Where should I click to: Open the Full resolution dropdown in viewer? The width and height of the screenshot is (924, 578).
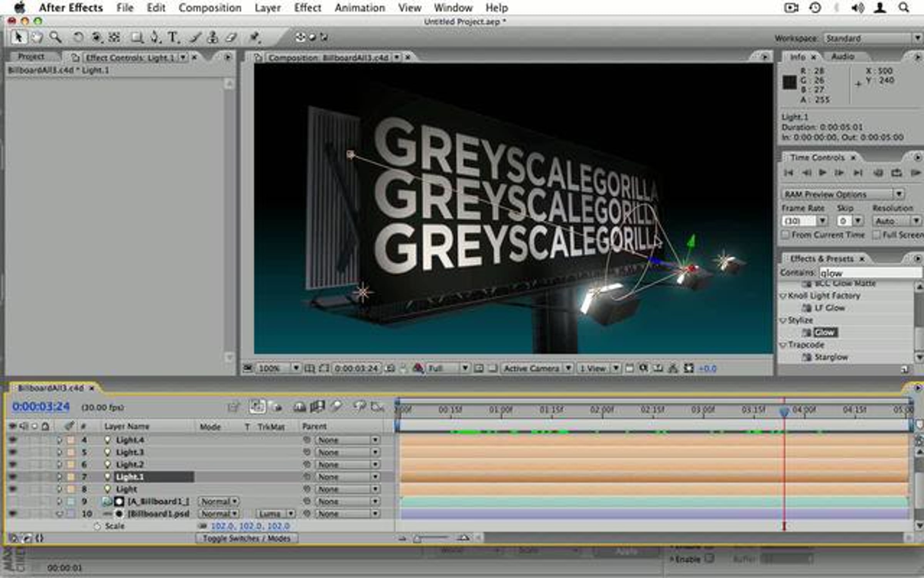(x=448, y=368)
